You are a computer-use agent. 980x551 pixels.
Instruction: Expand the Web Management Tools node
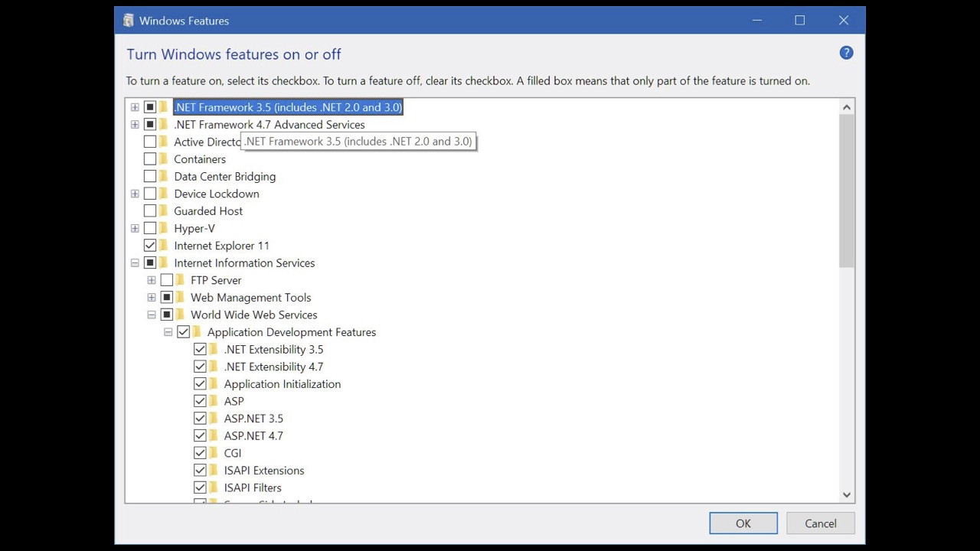(152, 298)
